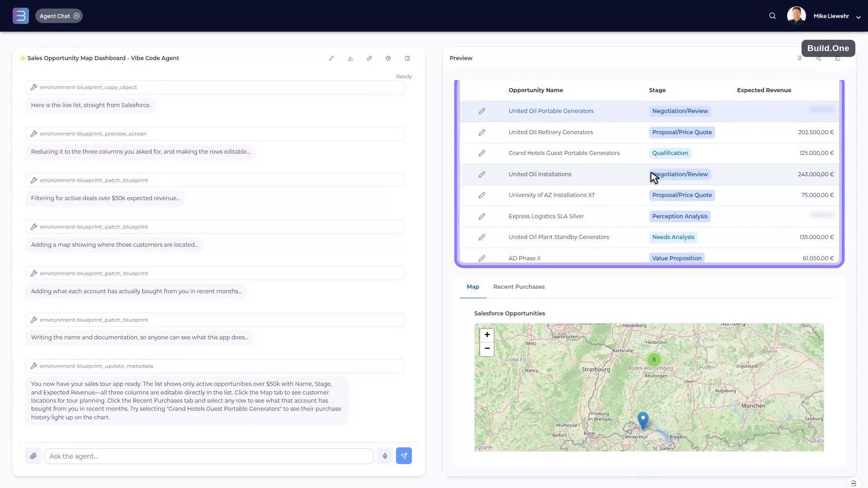868x488 pixels.
Task: Expand the patch_blueprint call above 'Filtering for active deals'
Action: click(x=215, y=180)
